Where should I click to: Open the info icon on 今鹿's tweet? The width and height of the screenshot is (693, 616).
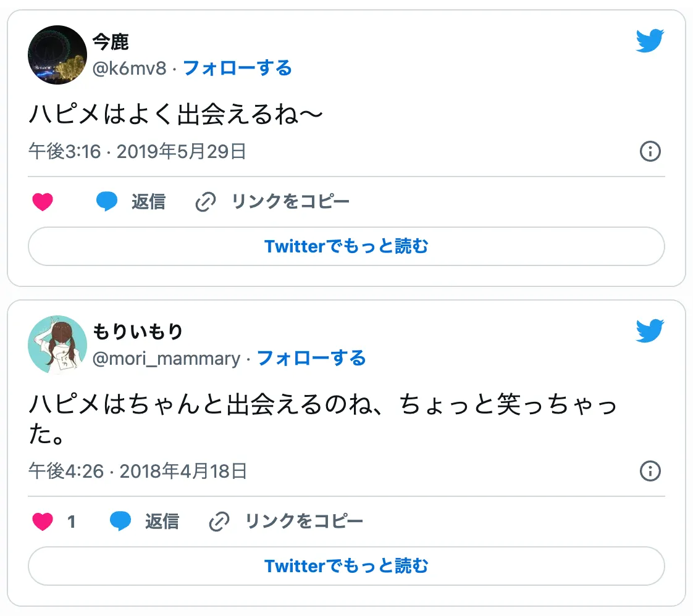pyautogui.click(x=650, y=151)
